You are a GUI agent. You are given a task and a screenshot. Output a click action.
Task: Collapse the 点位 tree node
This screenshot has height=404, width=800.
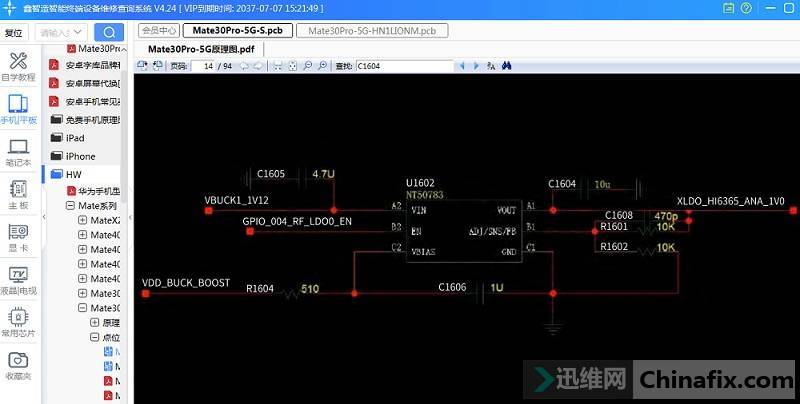tap(94, 338)
